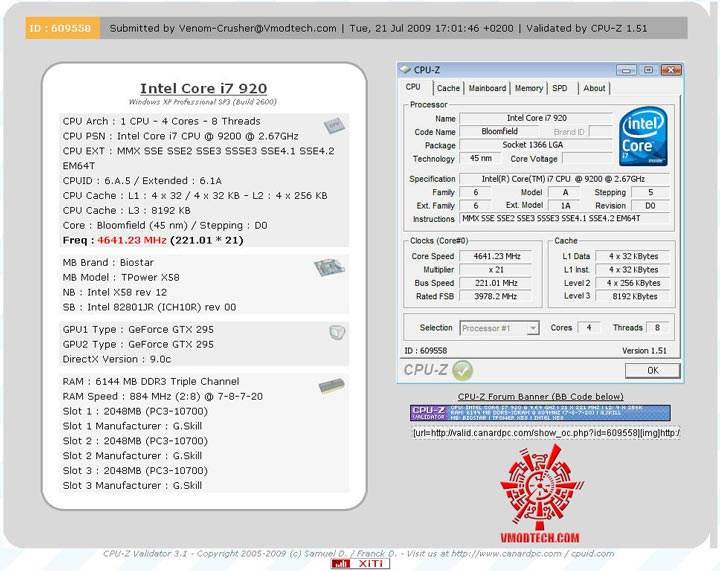Screen dimensions: 720x571
Task: Click the 'CPUID : 6.A.5 / Extended : 6.1A' line
Action: (x=142, y=181)
